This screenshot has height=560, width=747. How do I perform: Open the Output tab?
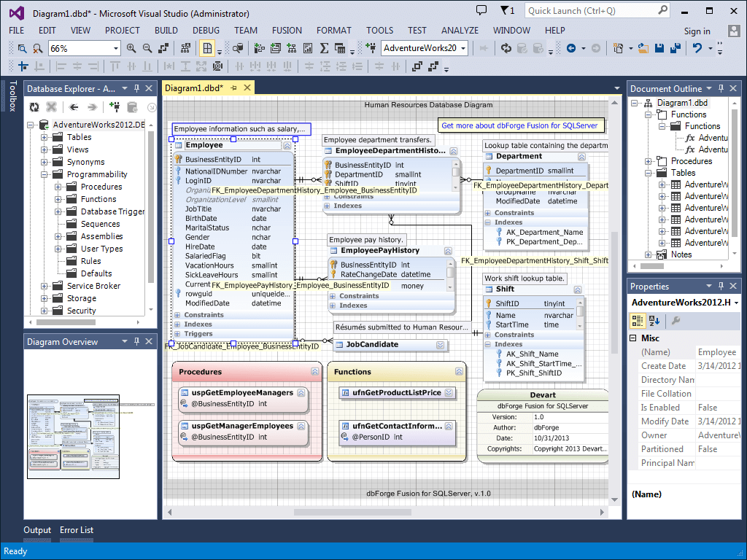(37, 530)
